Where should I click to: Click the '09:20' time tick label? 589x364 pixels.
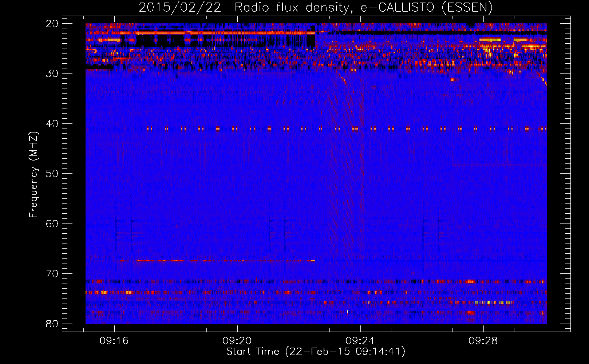(237, 341)
